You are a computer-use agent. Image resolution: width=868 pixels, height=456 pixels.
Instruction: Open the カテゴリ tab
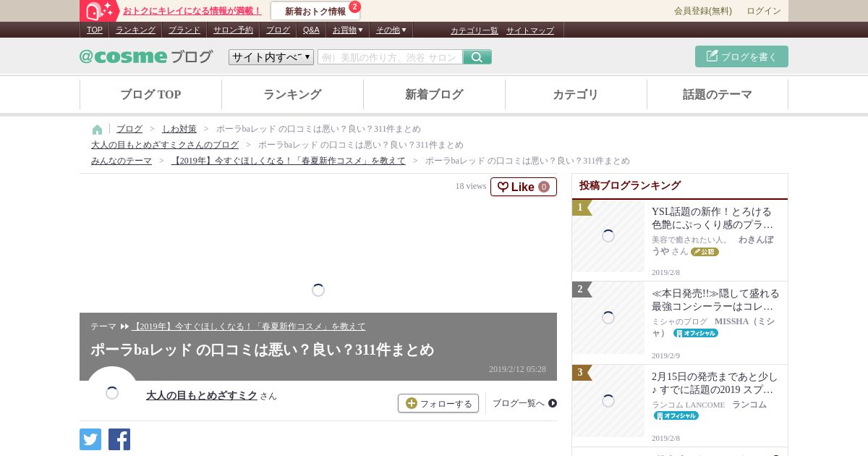click(x=576, y=95)
